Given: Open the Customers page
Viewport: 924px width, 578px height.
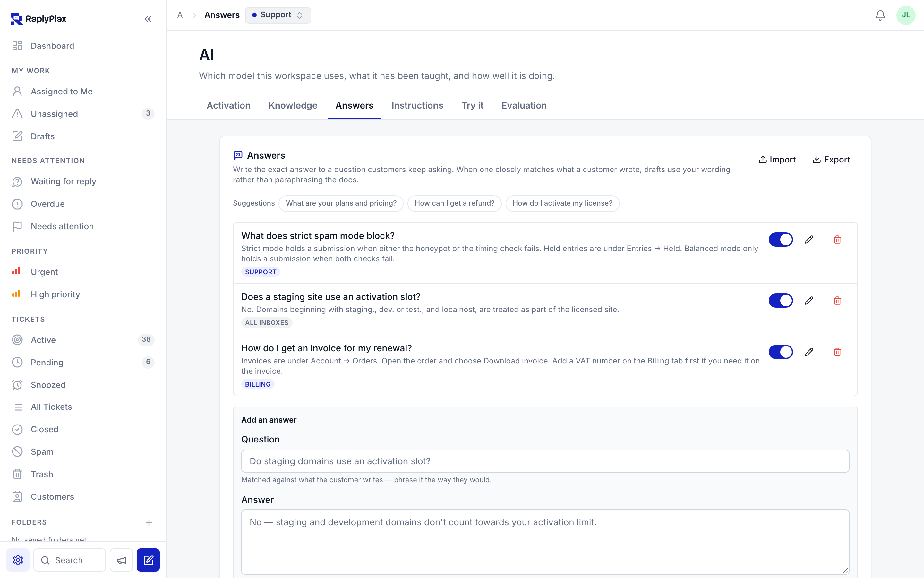Looking at the screenshot, I should [83, 496].
